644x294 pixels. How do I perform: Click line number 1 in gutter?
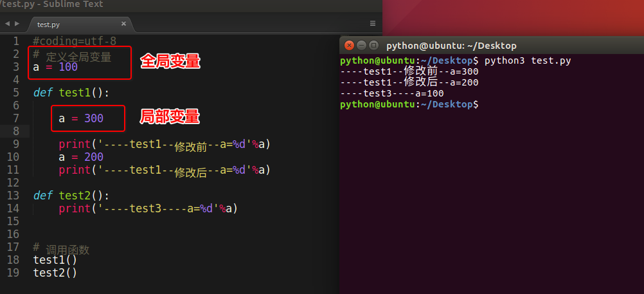pyautogui.click(x=15, y=41)
